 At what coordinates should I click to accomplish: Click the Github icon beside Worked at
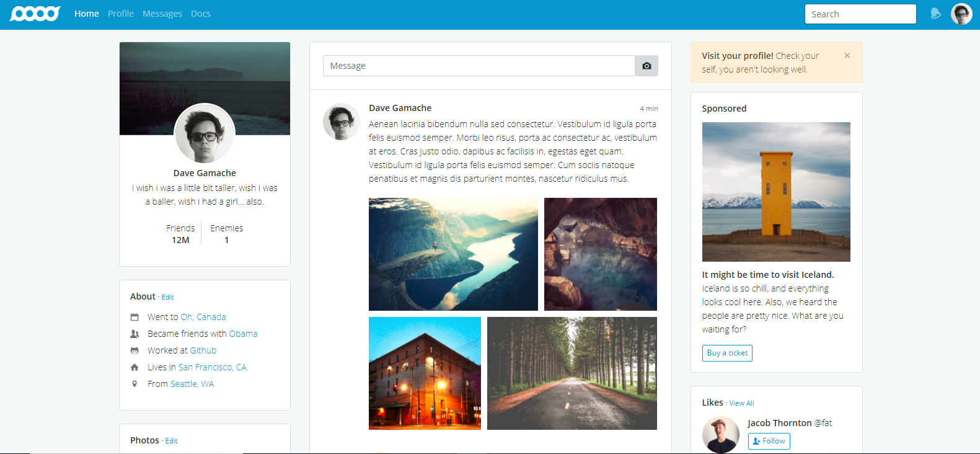pyautogui.click(x=135, y=350)
